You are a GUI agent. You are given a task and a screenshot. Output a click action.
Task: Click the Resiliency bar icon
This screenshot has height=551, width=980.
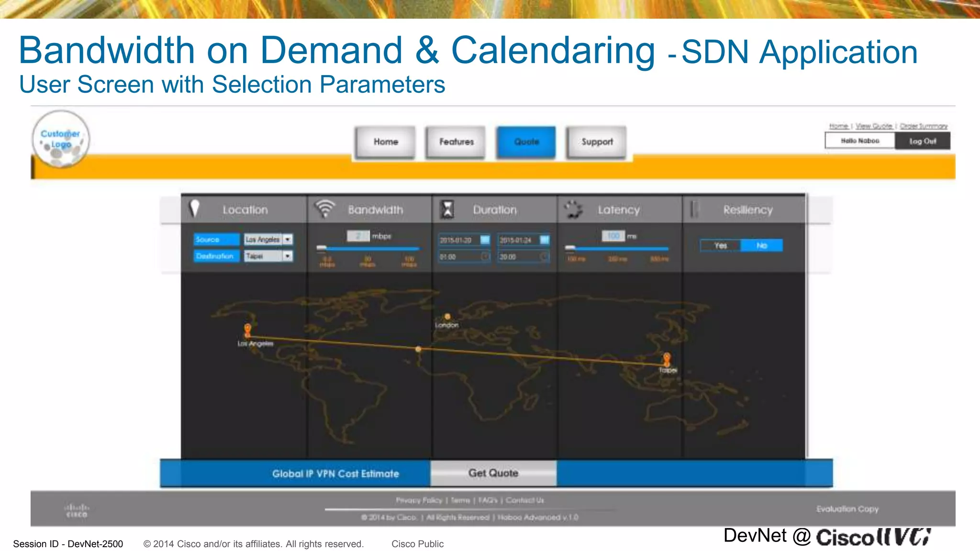coord(694,209)
